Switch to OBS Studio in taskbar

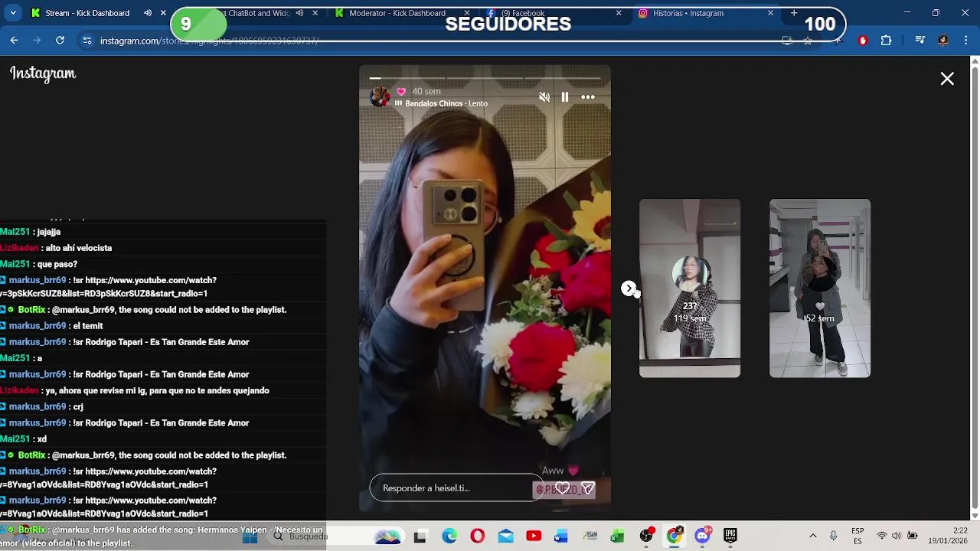pyautogui.click(x=647, y=536)
